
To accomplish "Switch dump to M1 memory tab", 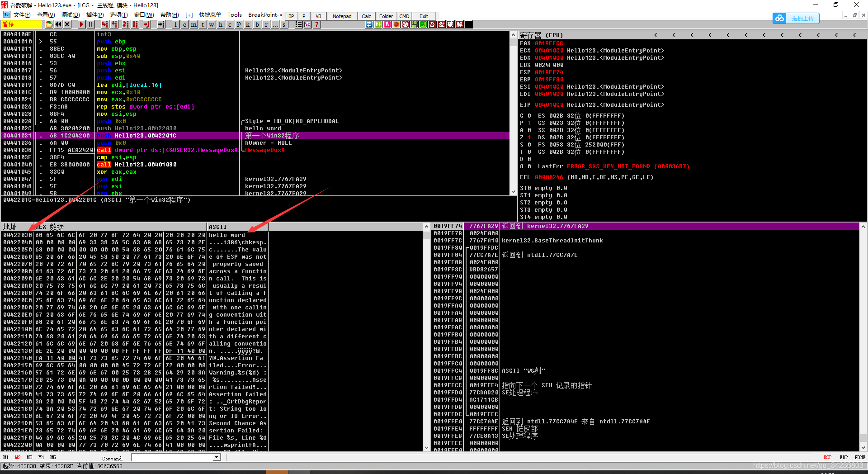I will point(6,457).
